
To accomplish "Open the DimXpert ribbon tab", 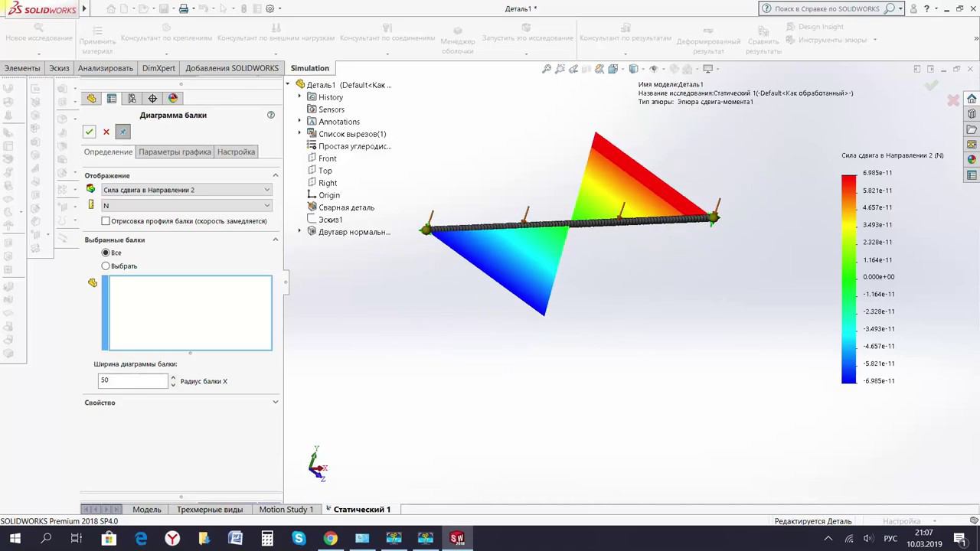I will [x=158, y=68].
